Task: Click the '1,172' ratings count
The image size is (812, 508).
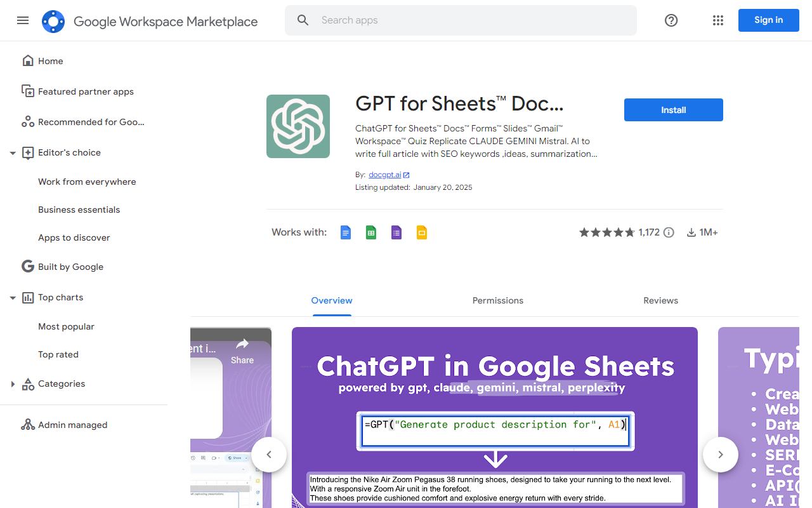Action: (649, 232)
